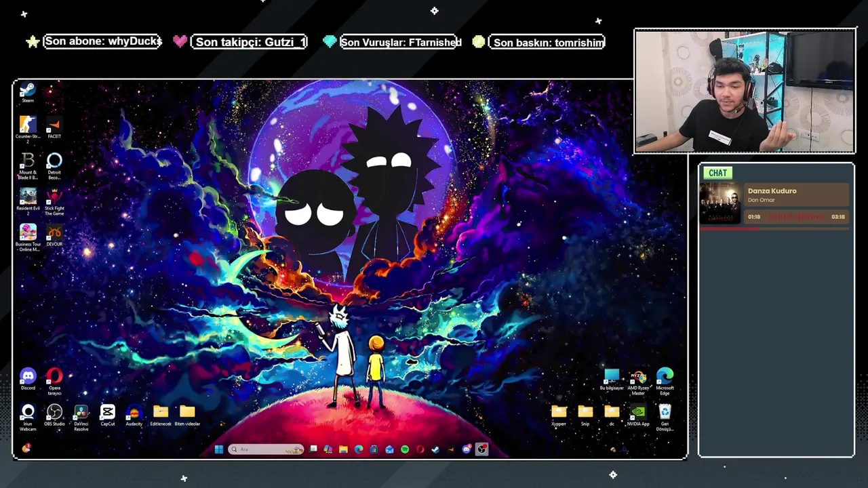Select Geri Dönüşüm recycle bin icon
Viewport: 868px width, 488px height.
coord(665,418)
